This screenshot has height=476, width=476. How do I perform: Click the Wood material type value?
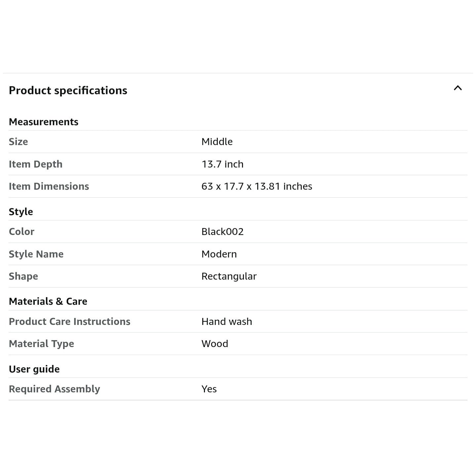[215, 344]
